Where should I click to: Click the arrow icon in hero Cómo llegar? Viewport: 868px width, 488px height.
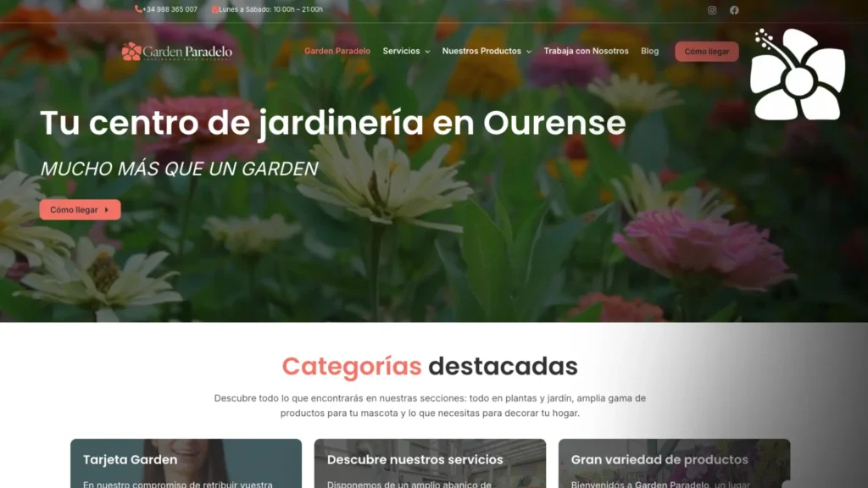click(107, 210)
